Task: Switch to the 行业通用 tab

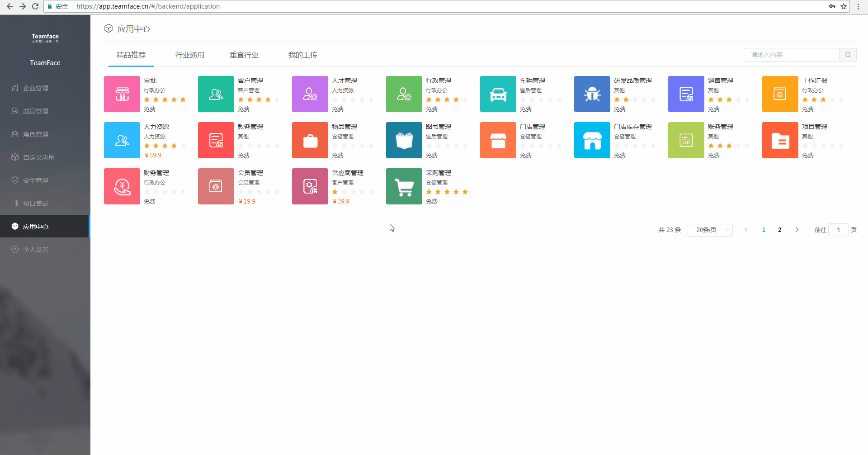Action: [189, 55]
